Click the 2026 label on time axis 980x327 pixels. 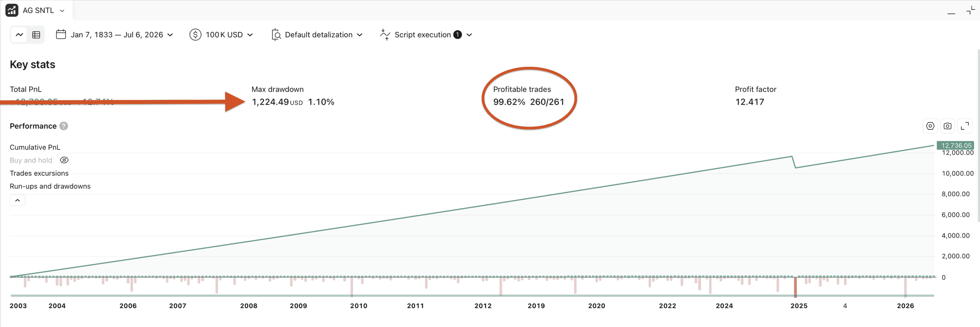(906, 306)
